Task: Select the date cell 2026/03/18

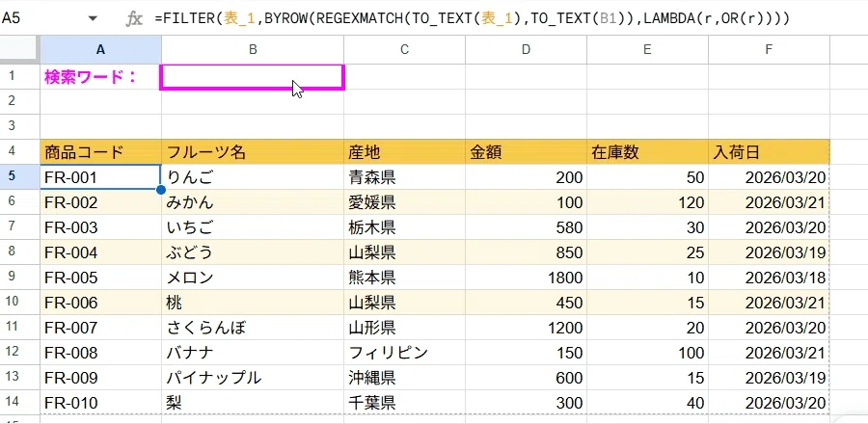Action: tap(769, 277)
